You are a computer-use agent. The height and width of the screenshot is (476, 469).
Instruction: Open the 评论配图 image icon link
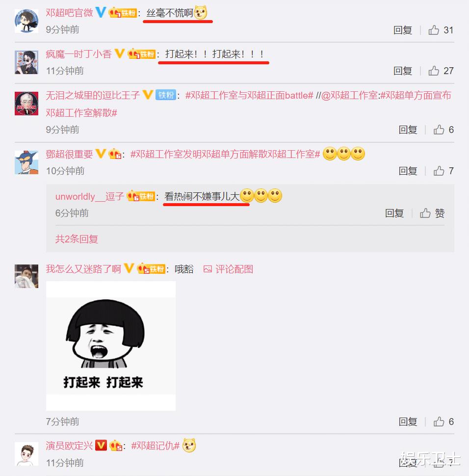(228, 269)
